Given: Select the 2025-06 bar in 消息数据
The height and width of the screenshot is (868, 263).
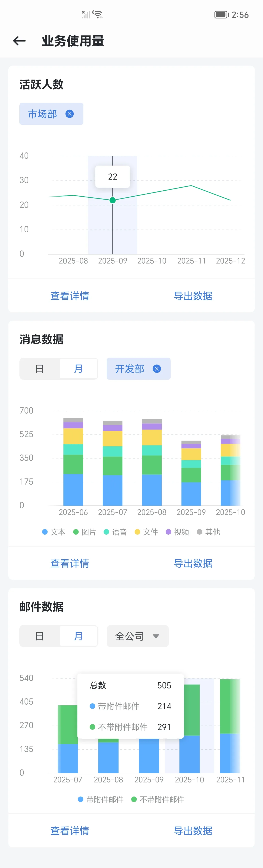Looking at the screenshot, I should 73,462.
